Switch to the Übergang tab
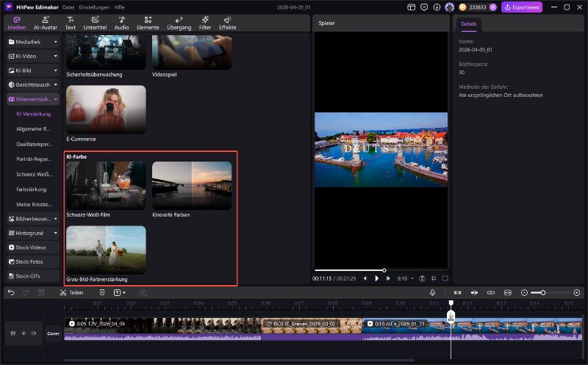This screenshot has height=365, width=588. click(x=179, y=22)
